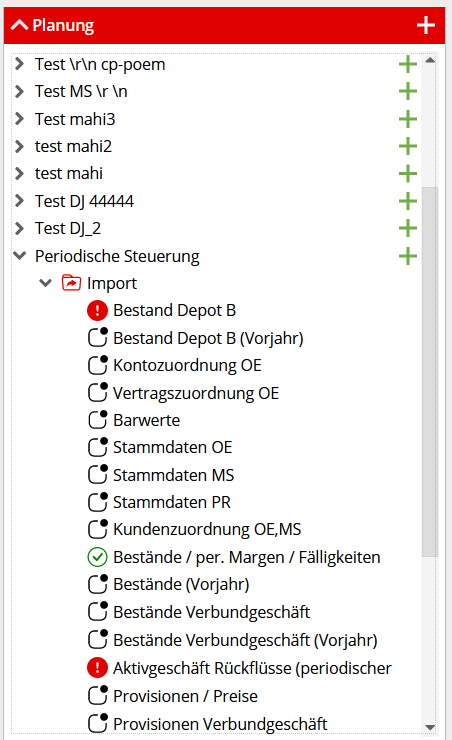Click the red Import folder icon
This screenshot has width=452, height=740.
click(71, 283)
